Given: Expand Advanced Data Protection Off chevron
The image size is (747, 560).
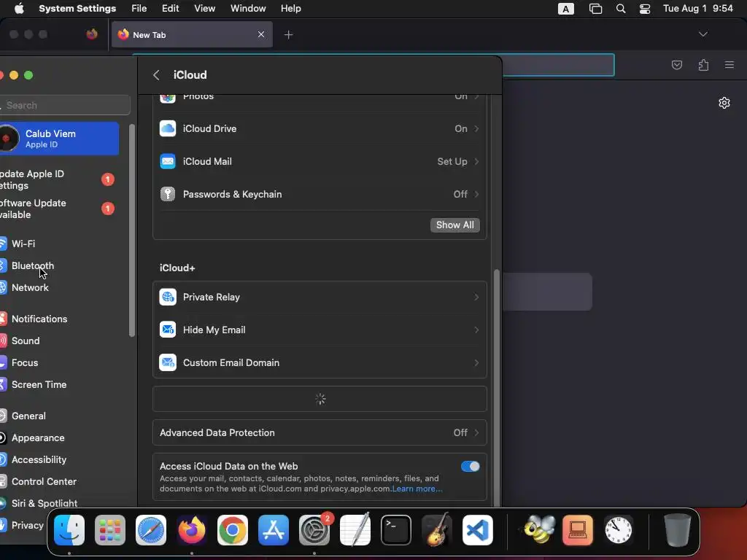Looking at the screenshot, I should 476,433.
